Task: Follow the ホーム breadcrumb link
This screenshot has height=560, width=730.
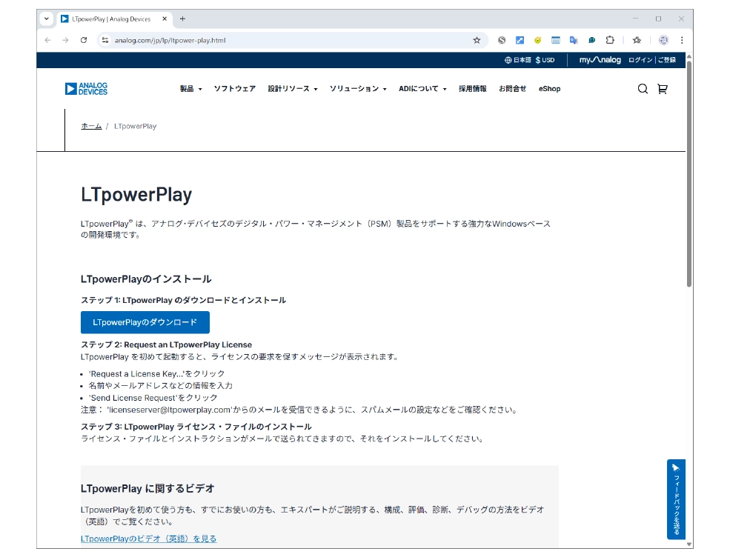Action: [91, 126]
